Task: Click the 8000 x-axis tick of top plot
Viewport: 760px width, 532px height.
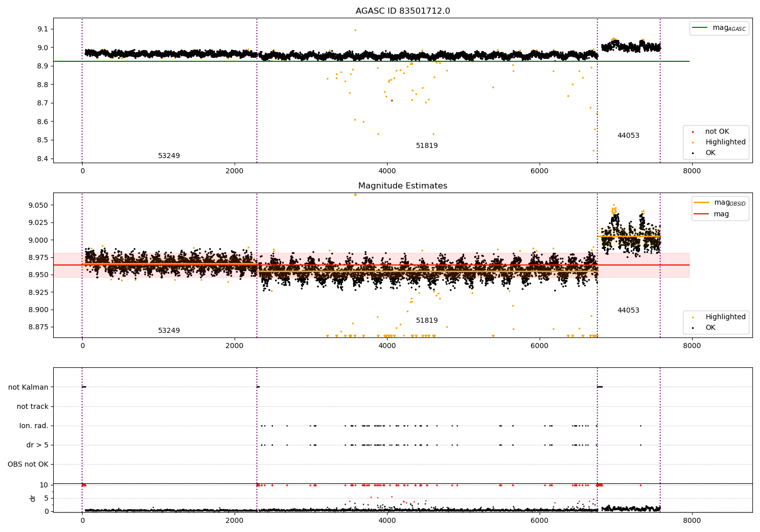Action: pos(692,171)
